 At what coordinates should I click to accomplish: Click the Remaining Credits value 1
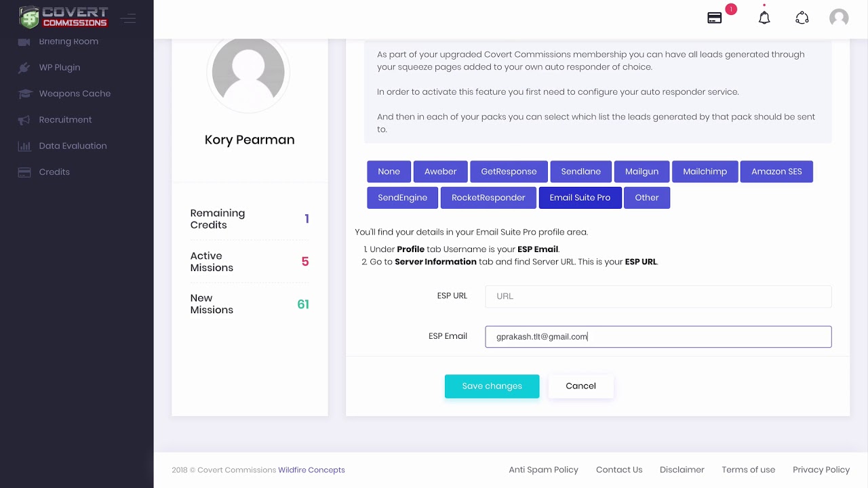pos(307,219)
